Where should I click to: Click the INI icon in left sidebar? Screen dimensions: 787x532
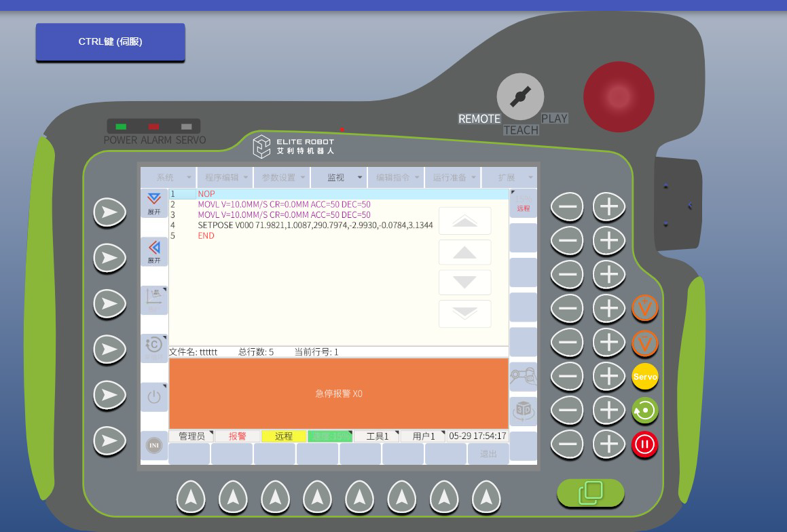(x=154, y=446)
